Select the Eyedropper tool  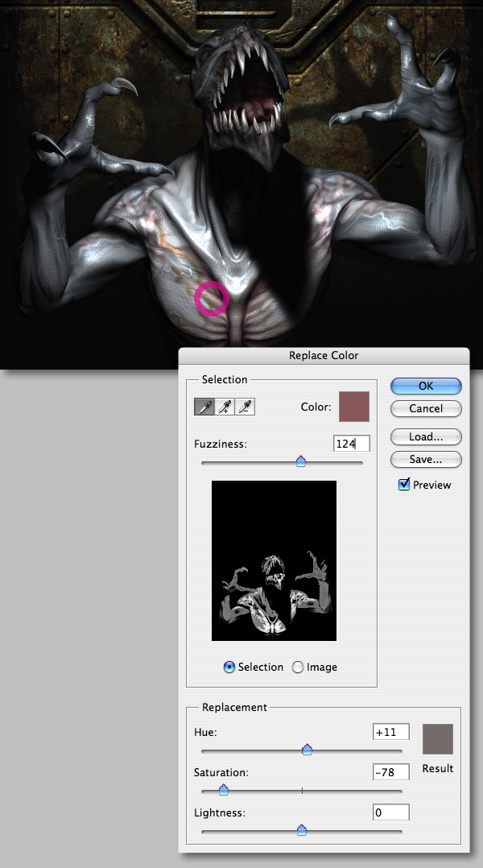coord(204,407)
